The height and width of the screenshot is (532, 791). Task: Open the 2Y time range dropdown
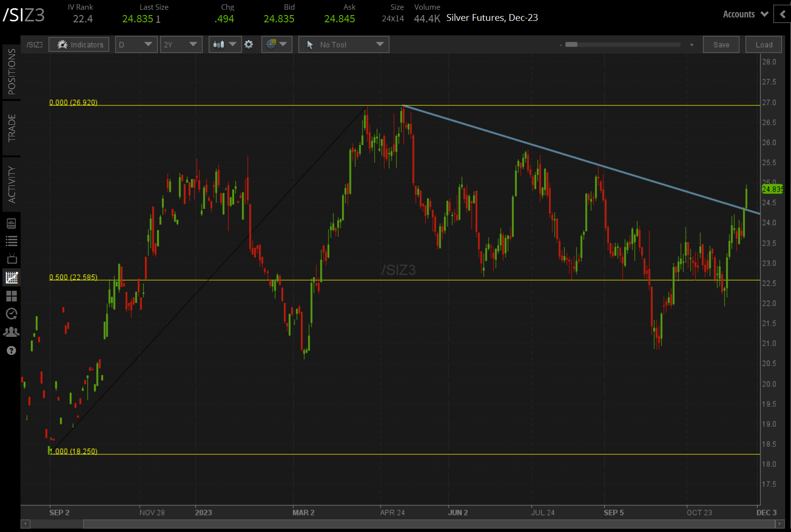(181, 45)
